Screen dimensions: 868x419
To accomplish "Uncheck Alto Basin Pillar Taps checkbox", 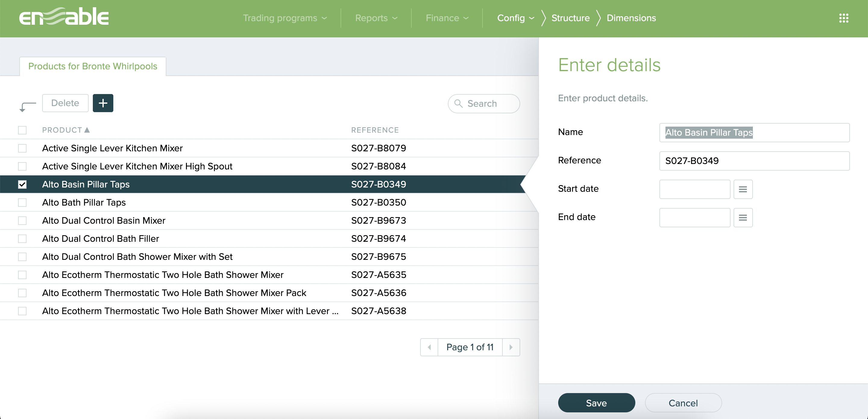I will (x=22, y=184).
